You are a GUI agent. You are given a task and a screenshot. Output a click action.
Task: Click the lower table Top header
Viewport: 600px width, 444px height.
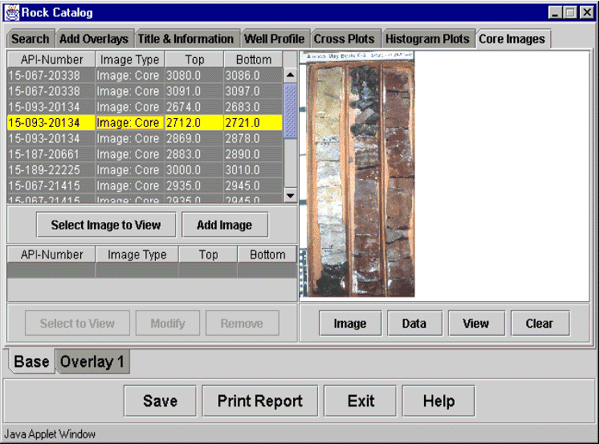coord(208,255)
